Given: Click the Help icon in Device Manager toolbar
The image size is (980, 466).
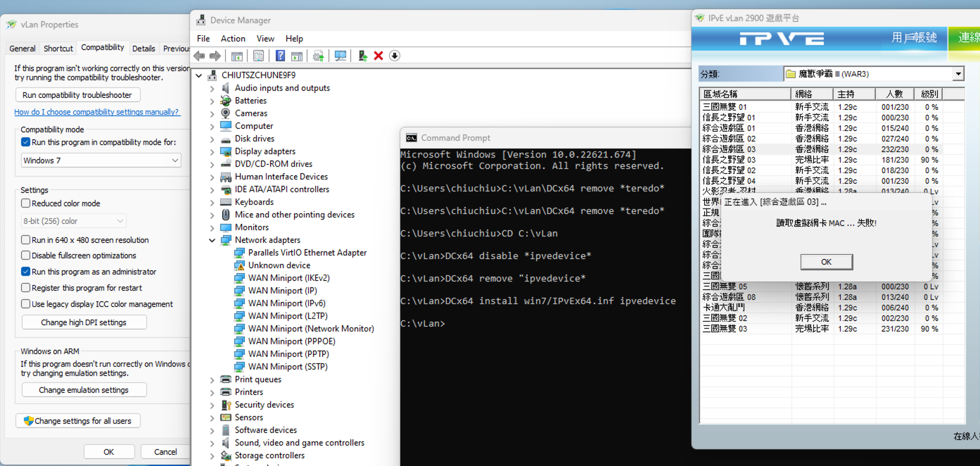Looking at the screenshot, I should click(280, 56).
